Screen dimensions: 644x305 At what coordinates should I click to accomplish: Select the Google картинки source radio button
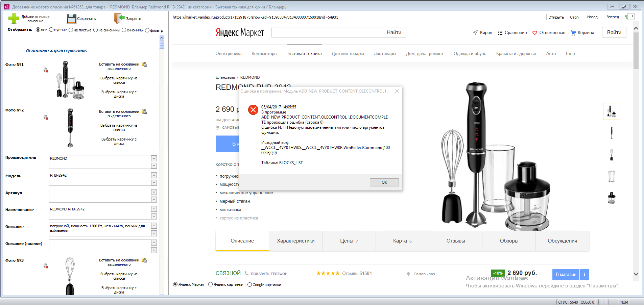point(250,285)
